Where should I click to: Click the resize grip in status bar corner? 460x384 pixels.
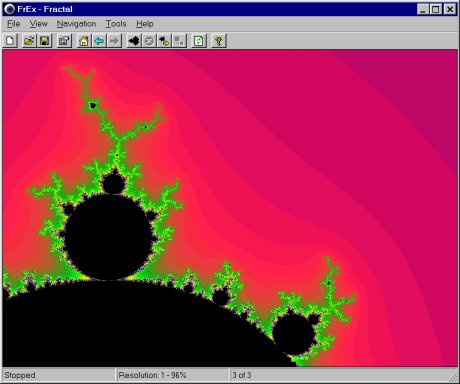click(x=453, y=377)
